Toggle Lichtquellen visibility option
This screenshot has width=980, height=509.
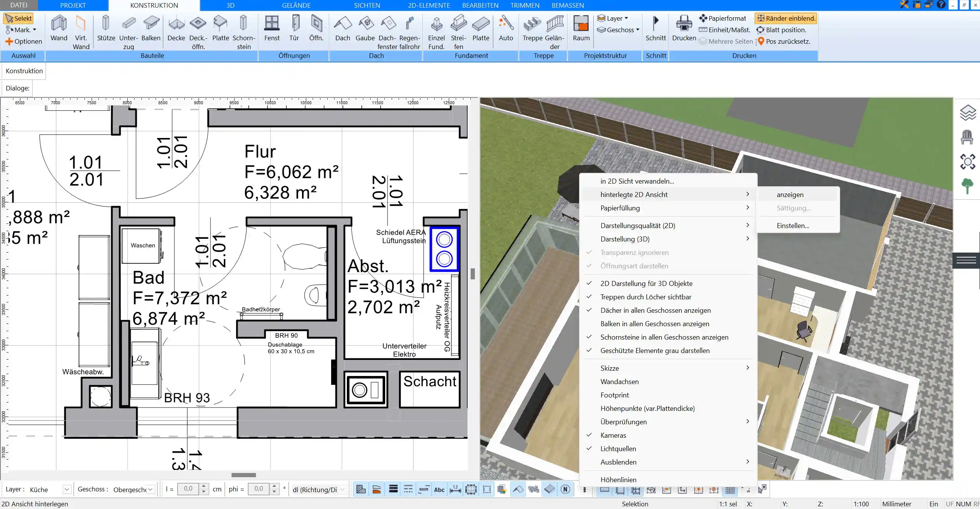[667, 448]
